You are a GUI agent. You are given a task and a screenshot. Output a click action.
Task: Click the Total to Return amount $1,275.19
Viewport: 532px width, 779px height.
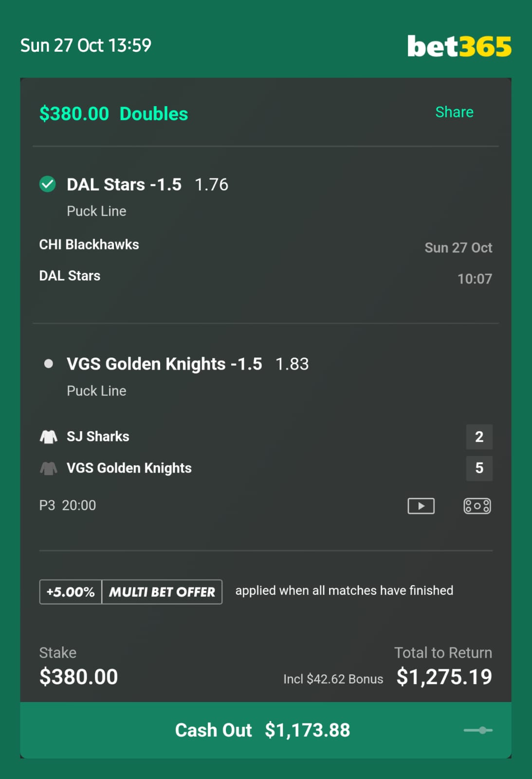pyautogui.click(x=444, y=677)
